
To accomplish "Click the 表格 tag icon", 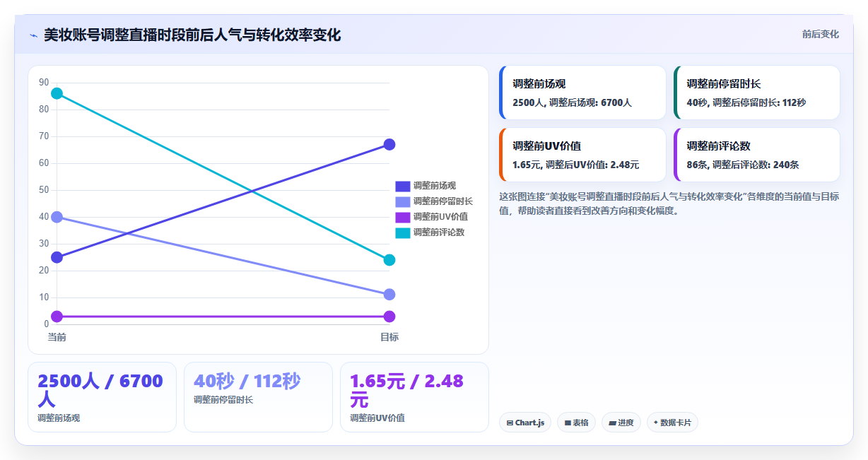I will click(568, 423).
